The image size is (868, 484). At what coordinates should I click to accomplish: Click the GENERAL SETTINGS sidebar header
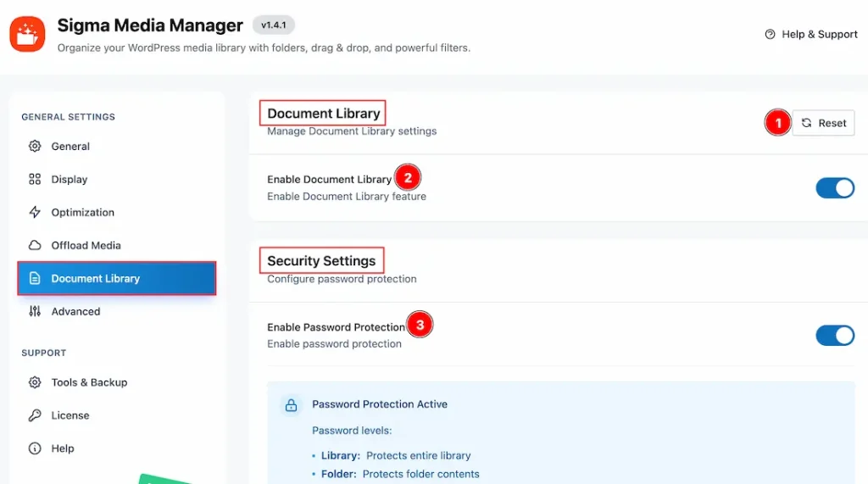pyautogui.click(x=68, y=117)
